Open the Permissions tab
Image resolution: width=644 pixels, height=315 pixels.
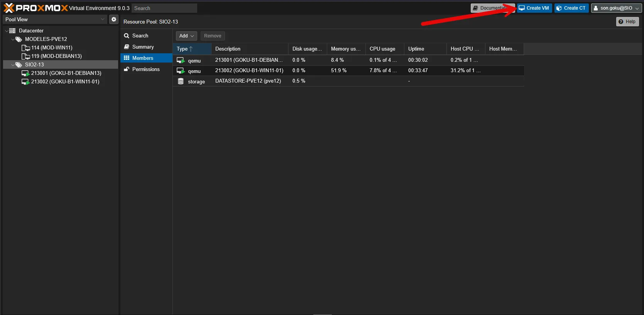pos(145,69)
